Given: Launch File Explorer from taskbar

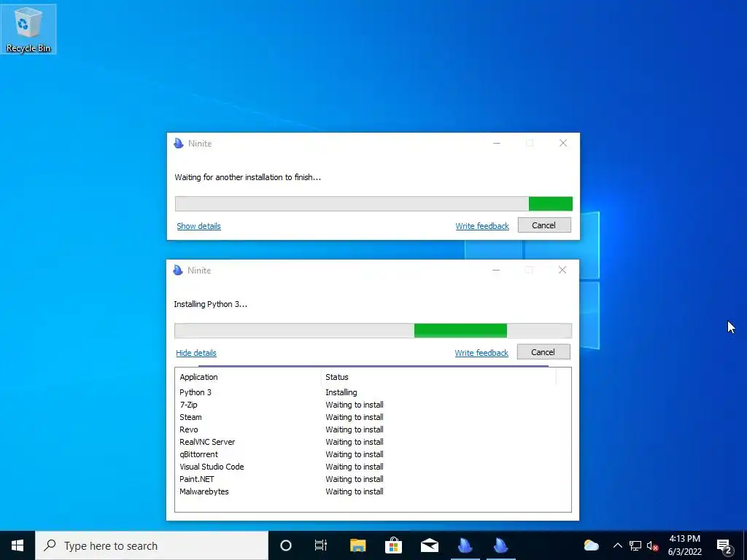Looking at the screenshot, I should pyautogui.click(x=357, y=545).
